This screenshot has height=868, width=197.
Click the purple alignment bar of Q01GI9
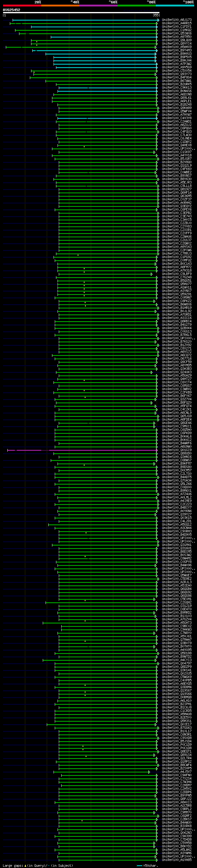point(82,450)
